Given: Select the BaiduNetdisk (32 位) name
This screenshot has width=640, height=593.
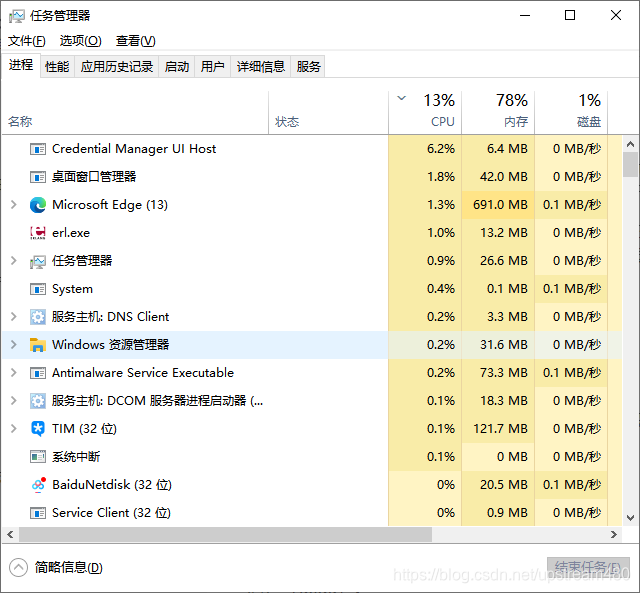Looking at the screenshot, I should tap(112, 485).
